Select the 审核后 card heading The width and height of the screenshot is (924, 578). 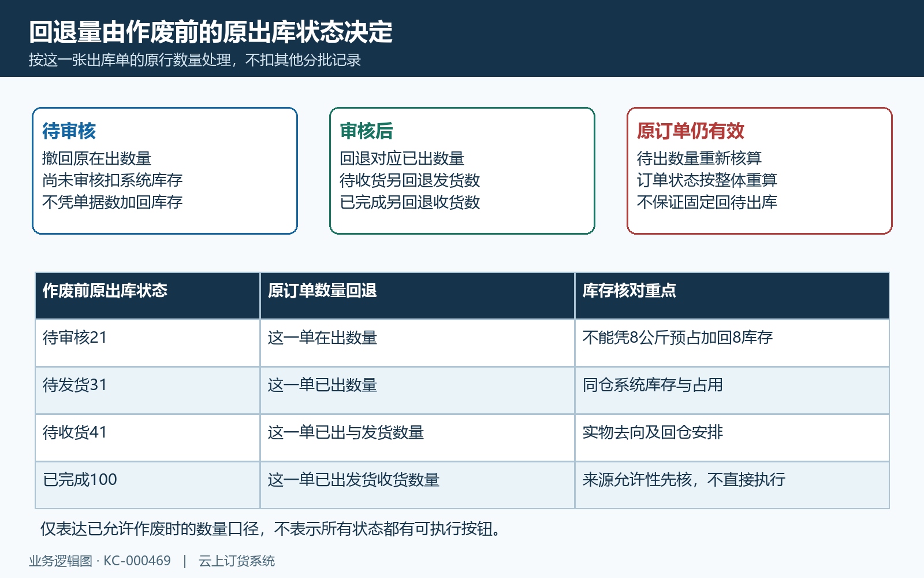tap(366, 131)
